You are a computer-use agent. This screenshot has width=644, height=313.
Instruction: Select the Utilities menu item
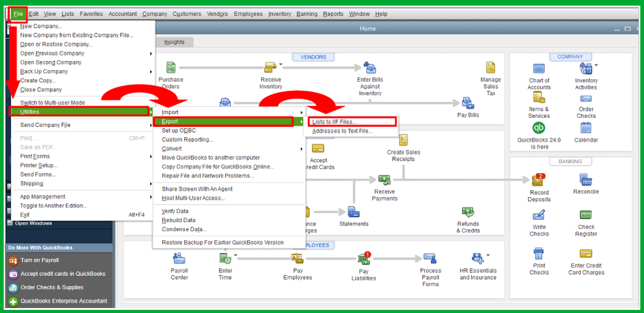click(x=82, y=111)
